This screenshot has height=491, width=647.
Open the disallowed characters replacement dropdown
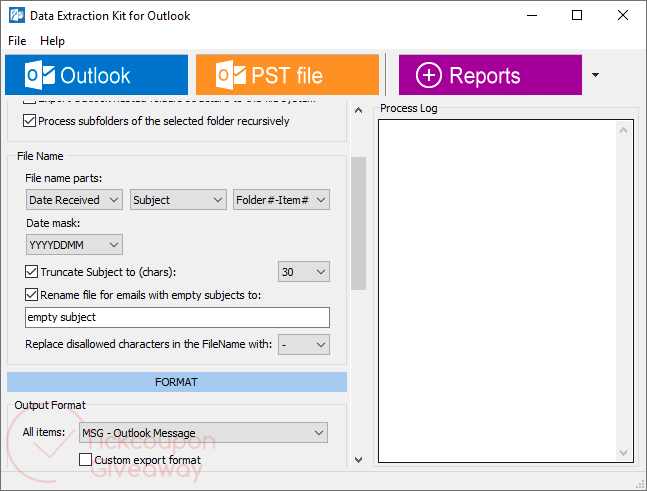[x=304, y=345]
